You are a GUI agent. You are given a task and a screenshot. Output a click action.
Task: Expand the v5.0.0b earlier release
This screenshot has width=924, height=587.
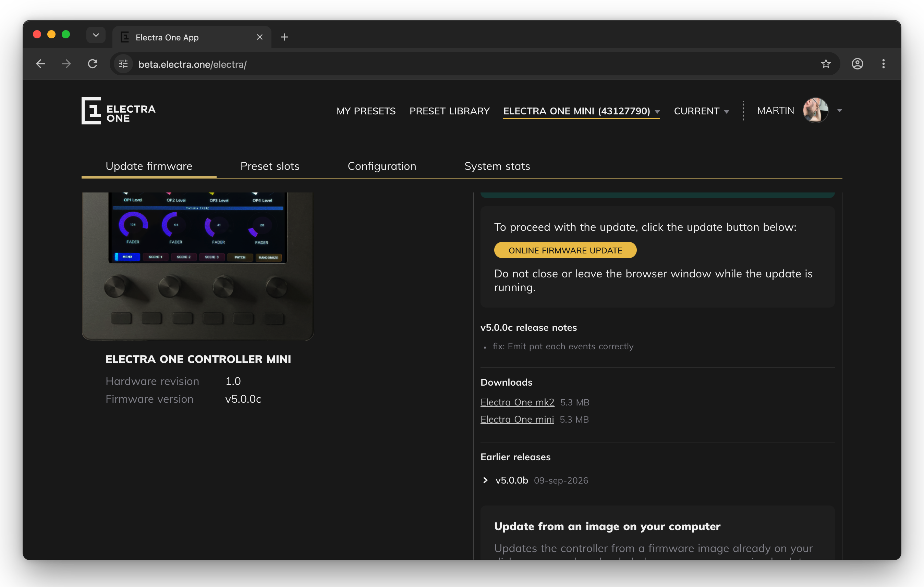point(485,480)
